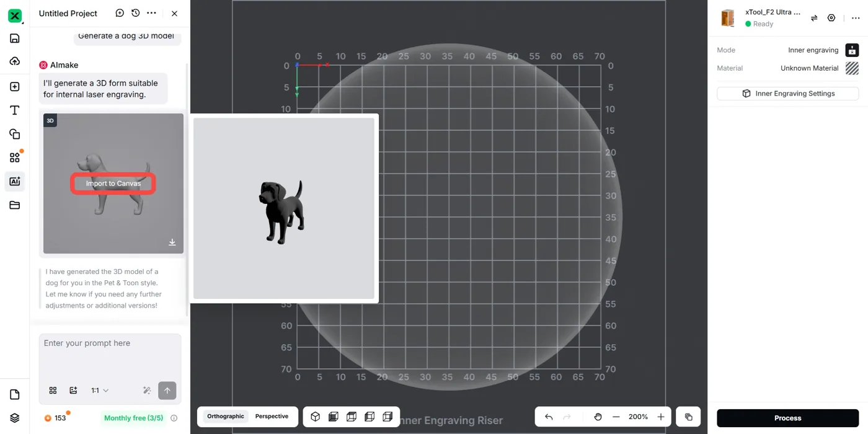Expand the 1:1 aspect ratio dropdown

click(100, 391)
